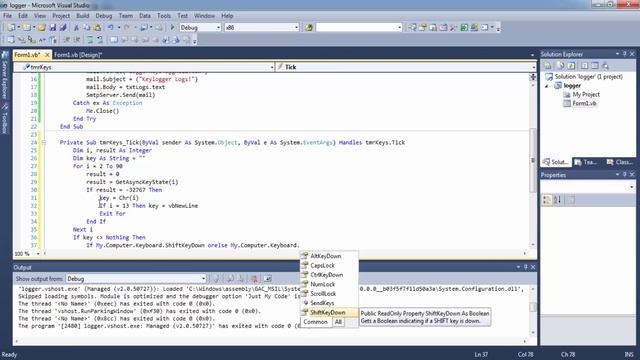Click the Properties icon in Solution Explorer toolbar
Image resolution: width=640 pixels, height=360 pixels.
click(548, 65)
